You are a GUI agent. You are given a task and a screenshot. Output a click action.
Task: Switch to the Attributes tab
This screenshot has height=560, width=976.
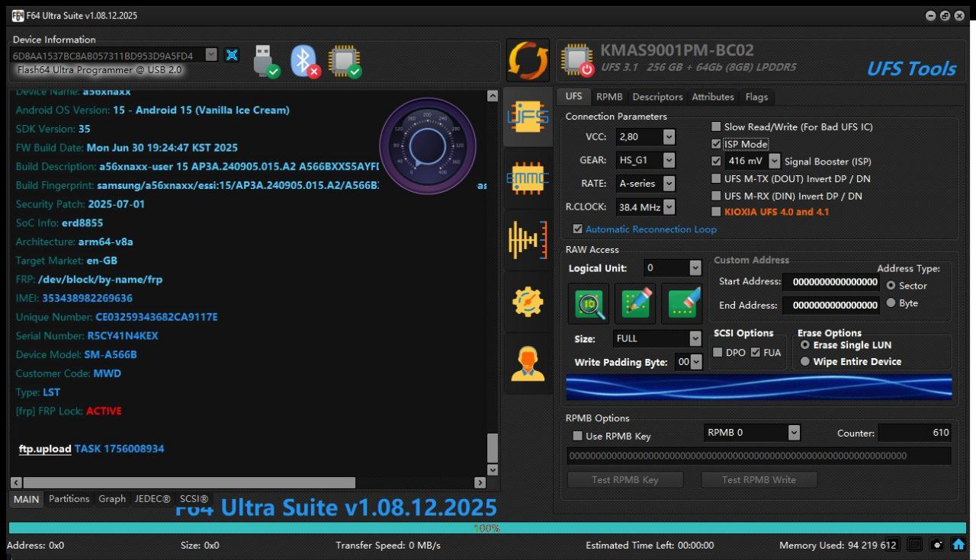click(713, 97)
